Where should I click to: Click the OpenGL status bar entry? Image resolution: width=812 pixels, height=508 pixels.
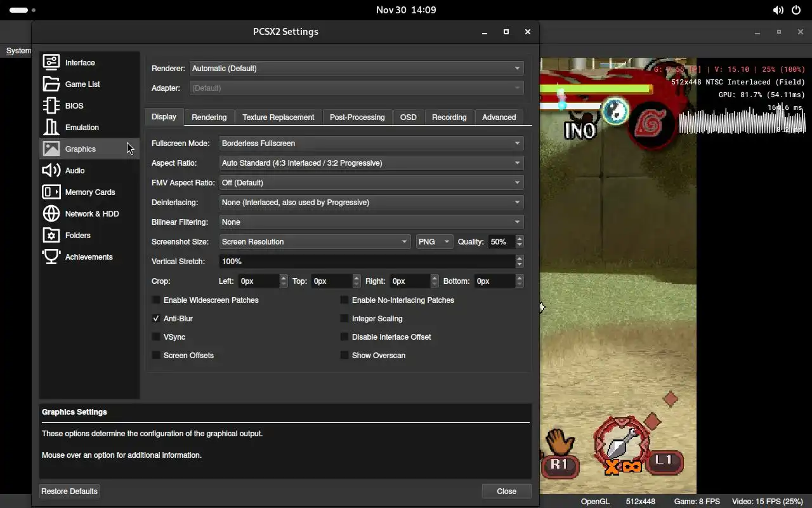click(595, 501)
